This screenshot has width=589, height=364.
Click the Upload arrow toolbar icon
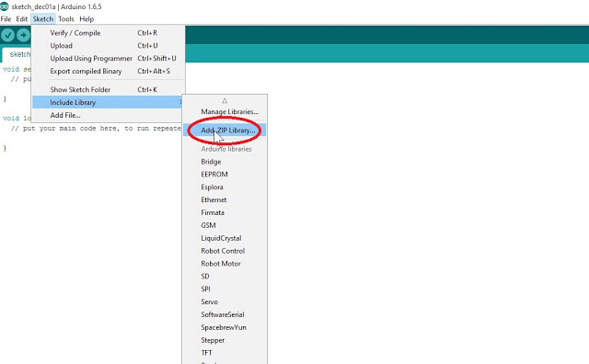click(23, 35)
